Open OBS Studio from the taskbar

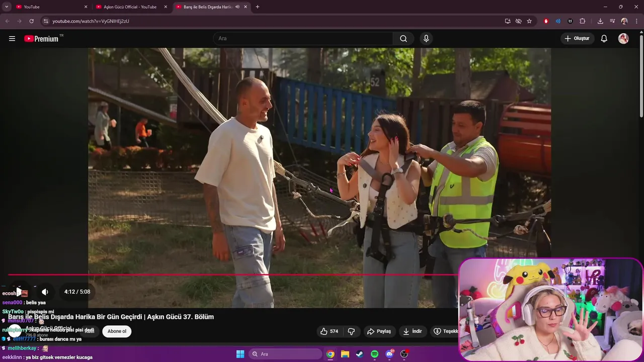[x=404, y=354]
